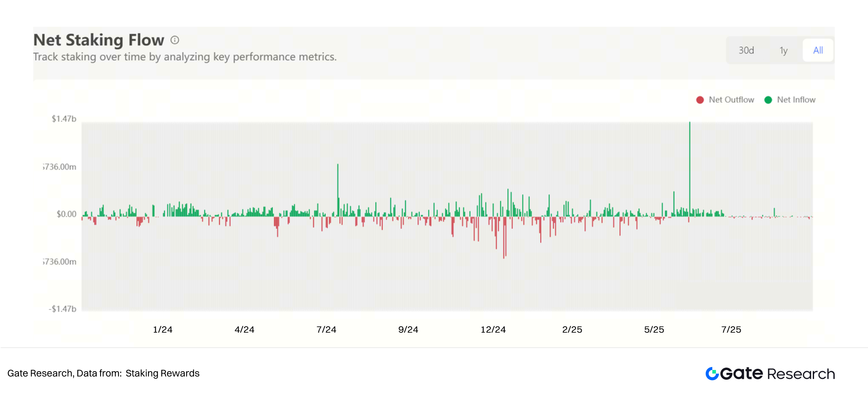The width and height of the screenshot is (868, 400).
Task: Select the 30d time range tab
Action: coord(746,50)
